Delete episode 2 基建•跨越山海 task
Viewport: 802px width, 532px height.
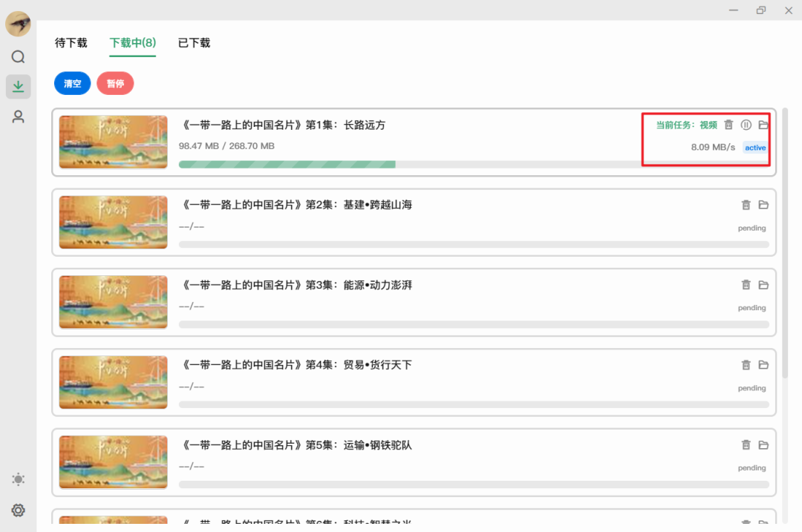pos(746,205)
